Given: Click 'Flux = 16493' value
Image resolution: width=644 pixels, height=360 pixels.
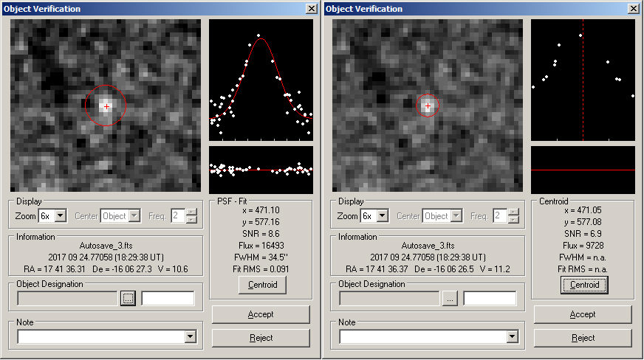Looking at the screenshot, I should click(261, 246).
